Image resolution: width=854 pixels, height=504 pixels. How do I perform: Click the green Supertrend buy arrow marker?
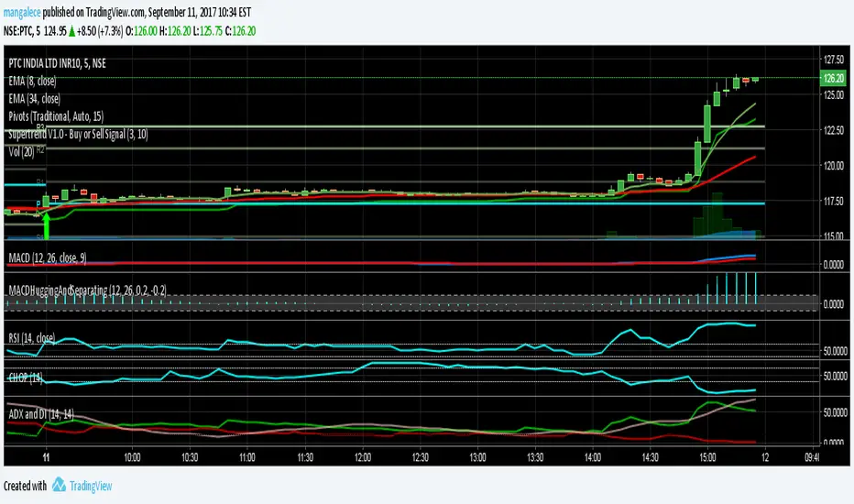[47, 226]
